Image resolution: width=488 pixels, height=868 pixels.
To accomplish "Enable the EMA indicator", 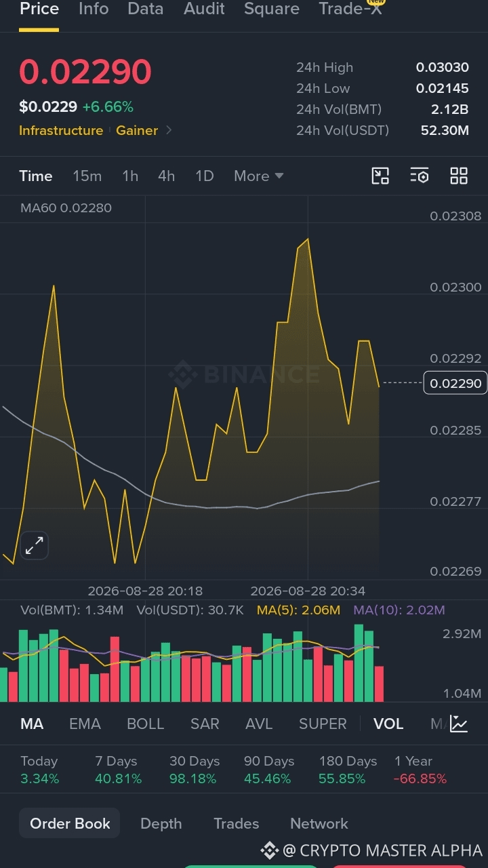I will pos(85,724).
